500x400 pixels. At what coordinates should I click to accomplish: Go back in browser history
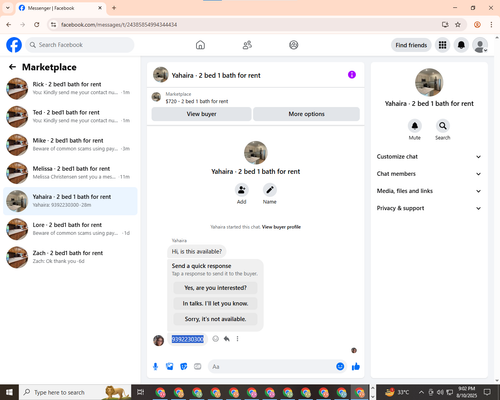(x=9, y=25)
